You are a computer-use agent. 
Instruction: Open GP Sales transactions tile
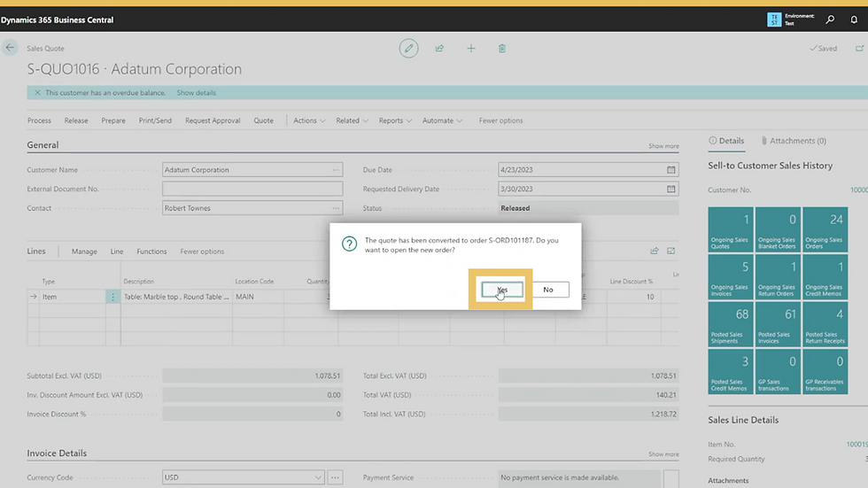[778, 371]
